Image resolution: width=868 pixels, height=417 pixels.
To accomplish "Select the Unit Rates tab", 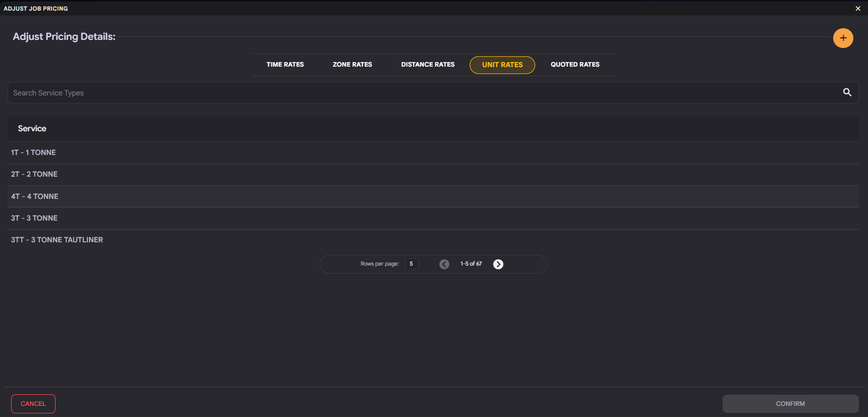I will click(x=502, y=65).
